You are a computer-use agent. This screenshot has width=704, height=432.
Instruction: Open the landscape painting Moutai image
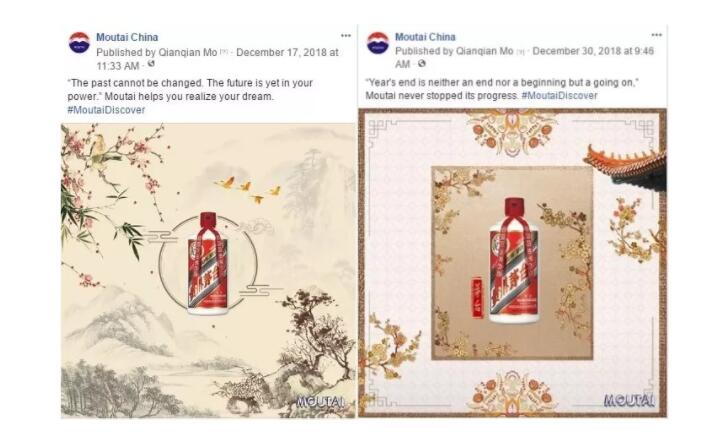tap(208, 271)
